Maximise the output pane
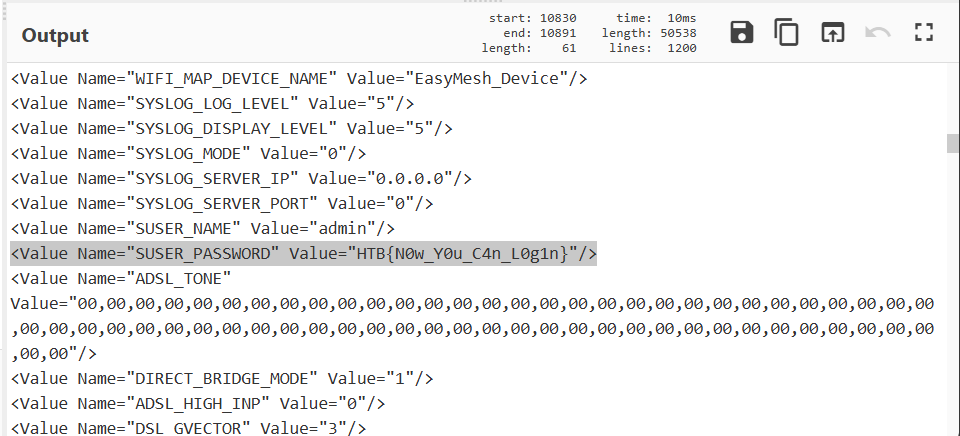This screenshot has width=960, height=436. (x=923, y=33)
